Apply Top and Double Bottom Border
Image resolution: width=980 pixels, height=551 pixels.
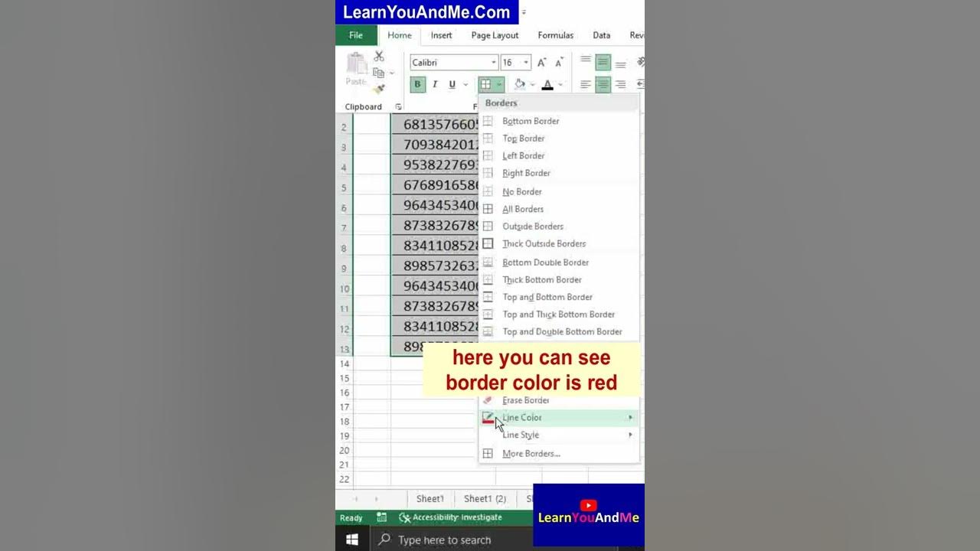click(x=559, y=331)
